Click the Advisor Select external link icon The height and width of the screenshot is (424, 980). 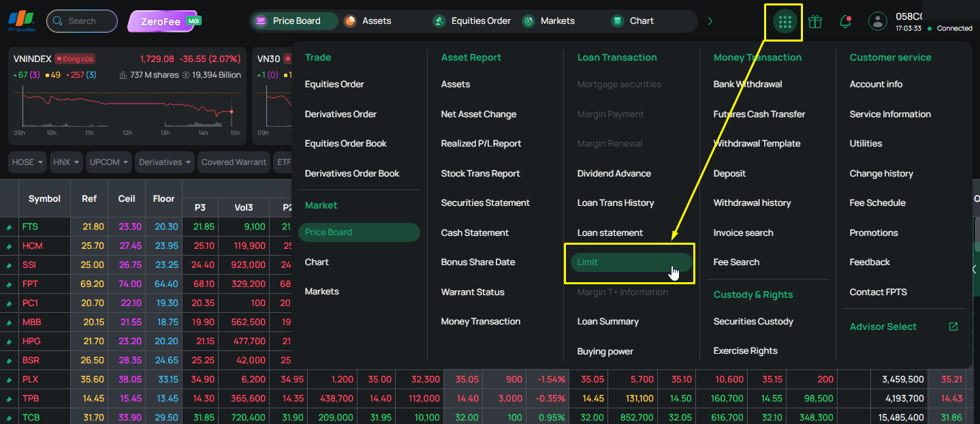click(x=953, y=327)
